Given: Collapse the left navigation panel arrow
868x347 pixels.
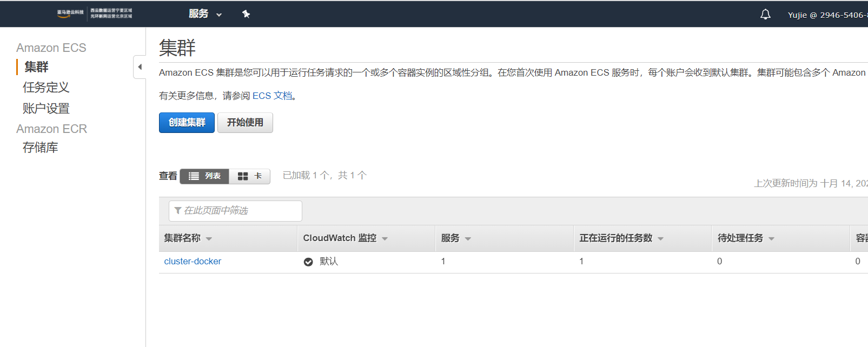Looking at the screenshot, I should [x=140, y=67].
